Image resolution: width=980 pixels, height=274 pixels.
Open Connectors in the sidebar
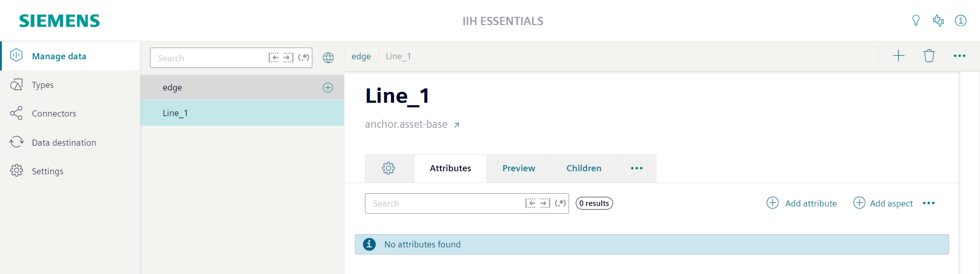click(x=54, y=113)
